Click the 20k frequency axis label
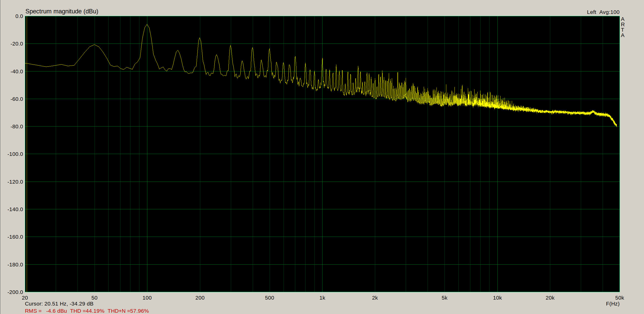 [x=550, y=298]
